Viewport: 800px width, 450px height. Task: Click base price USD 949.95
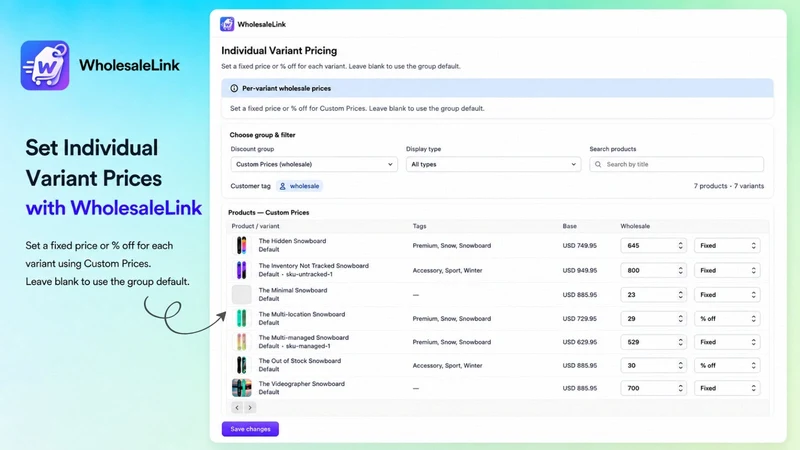click(x=580, y=270)
